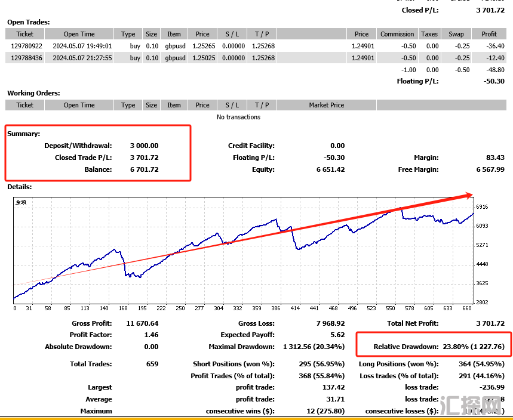Select the Ticket column header in Open Trades
Image resolution: width=513 pixels, height=420 pixels.
pos(25,34)
